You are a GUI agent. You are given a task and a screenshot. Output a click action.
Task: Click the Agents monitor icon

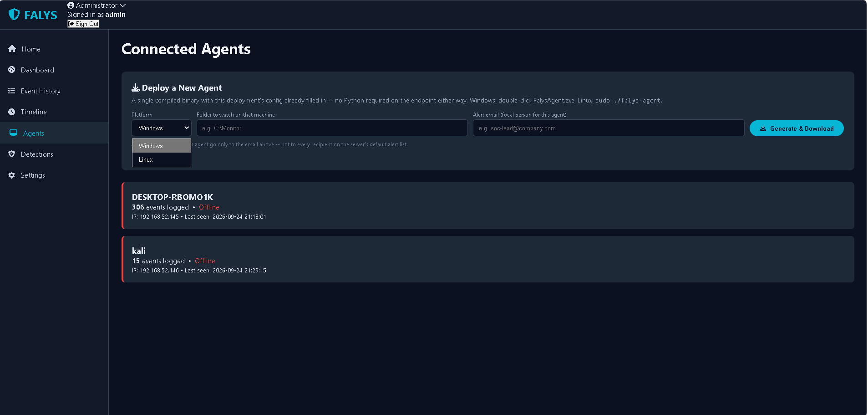(14, 133)
